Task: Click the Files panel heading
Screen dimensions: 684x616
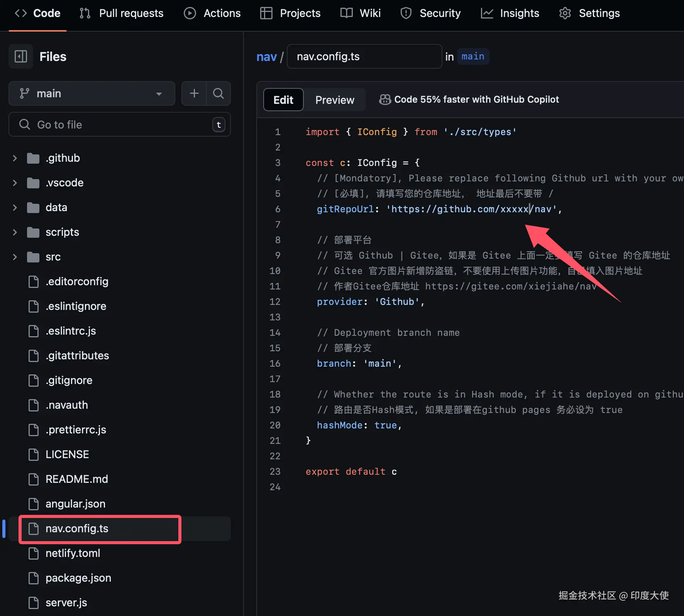Action: tap(53, 56)
